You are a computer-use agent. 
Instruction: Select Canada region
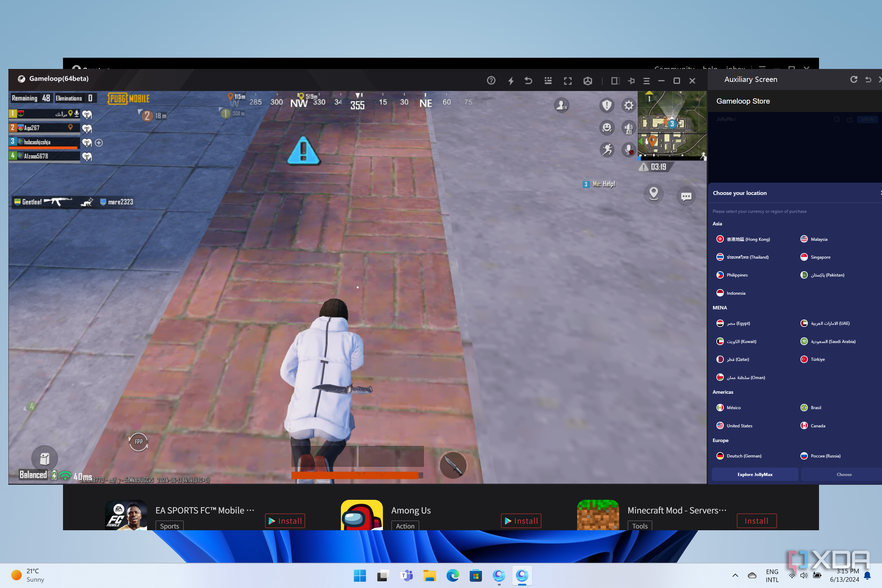[x=813, y=426]
